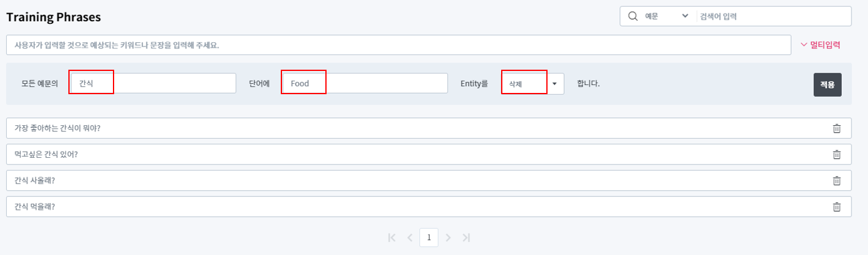Delete phrase '간식 사올래?' with trash icon
The height and width of the screenshot is (255, 868).
tap(836, 181)
